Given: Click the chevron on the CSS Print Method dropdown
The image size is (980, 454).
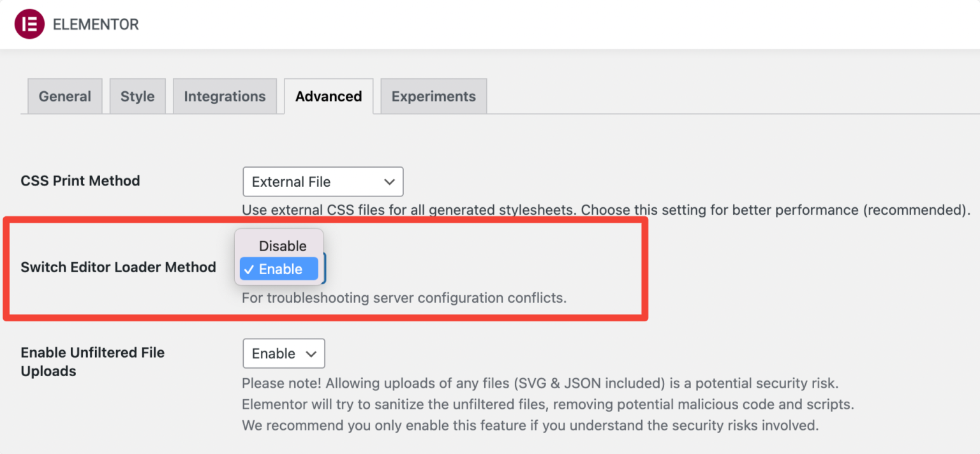Looking at the screenshot, I should (x=390, y=182).
